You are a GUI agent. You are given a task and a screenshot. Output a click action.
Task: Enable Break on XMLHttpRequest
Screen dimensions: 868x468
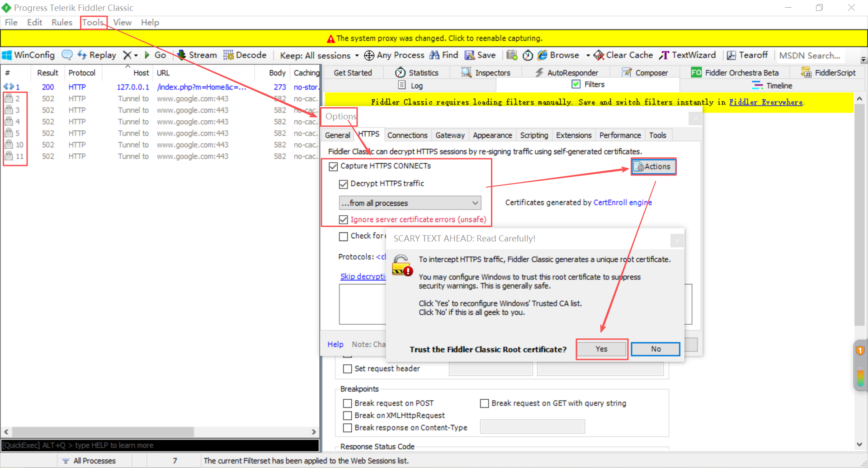coord(348,416)
